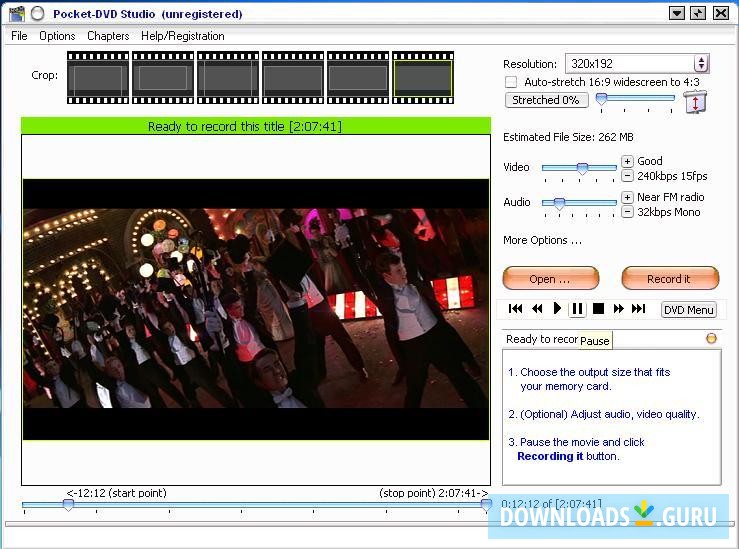Select the last highlighted crop thumbnail
The image size is (739, 549).
pos(422,78)
